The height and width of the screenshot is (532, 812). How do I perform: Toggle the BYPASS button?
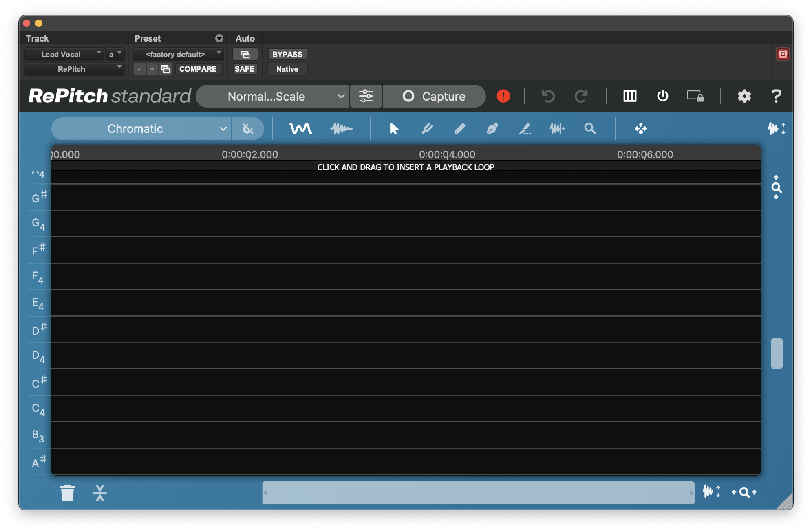click(x=287, y=54)
